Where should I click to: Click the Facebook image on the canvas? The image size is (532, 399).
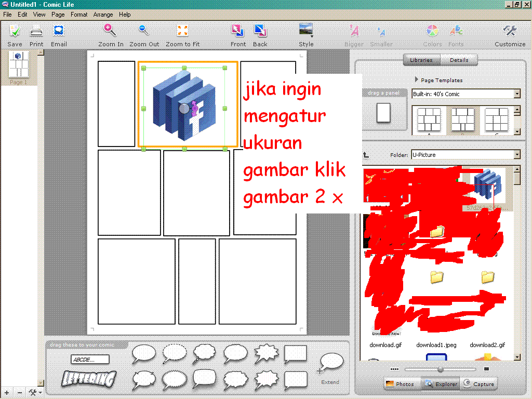pyautogui.click(x=184, y=106)
